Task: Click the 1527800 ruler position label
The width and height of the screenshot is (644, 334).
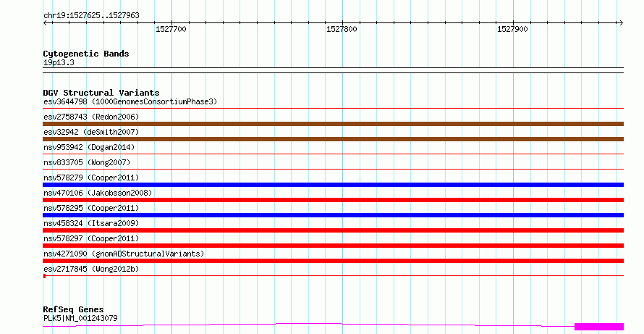Action: [x=342, y=29]
